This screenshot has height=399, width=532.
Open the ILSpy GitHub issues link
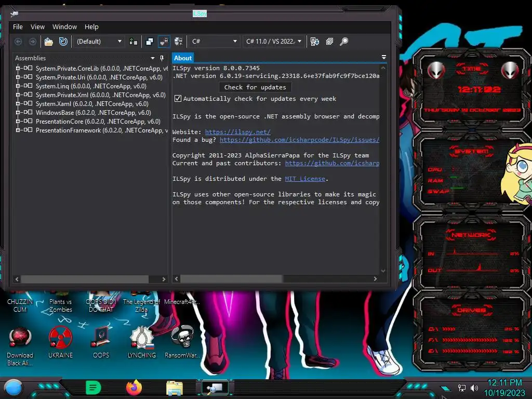click(x=299, y=140)
